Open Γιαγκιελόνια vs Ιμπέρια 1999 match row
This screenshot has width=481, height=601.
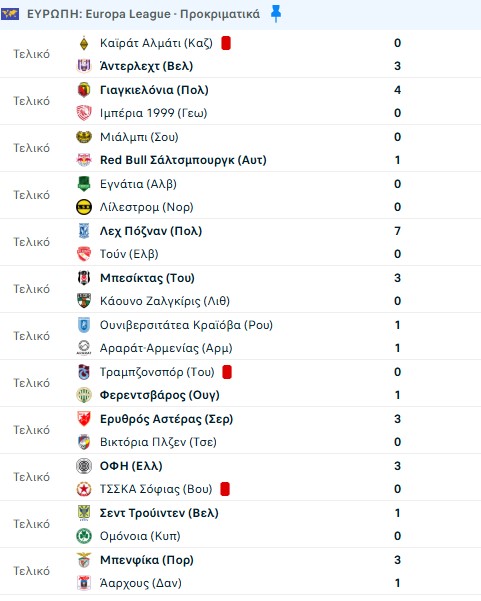240,101
